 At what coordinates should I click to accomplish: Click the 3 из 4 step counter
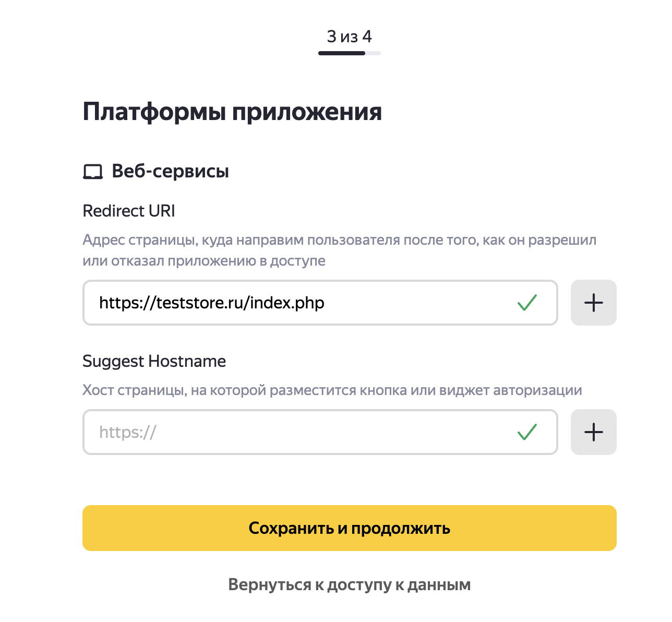click(349, 37)
